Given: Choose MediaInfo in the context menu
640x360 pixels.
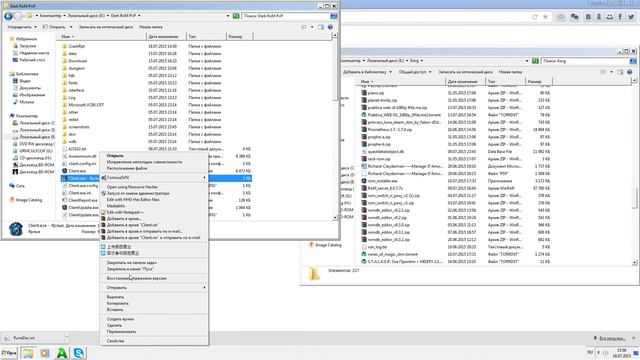Looking at the screenshot, I should tap(116, 206).
